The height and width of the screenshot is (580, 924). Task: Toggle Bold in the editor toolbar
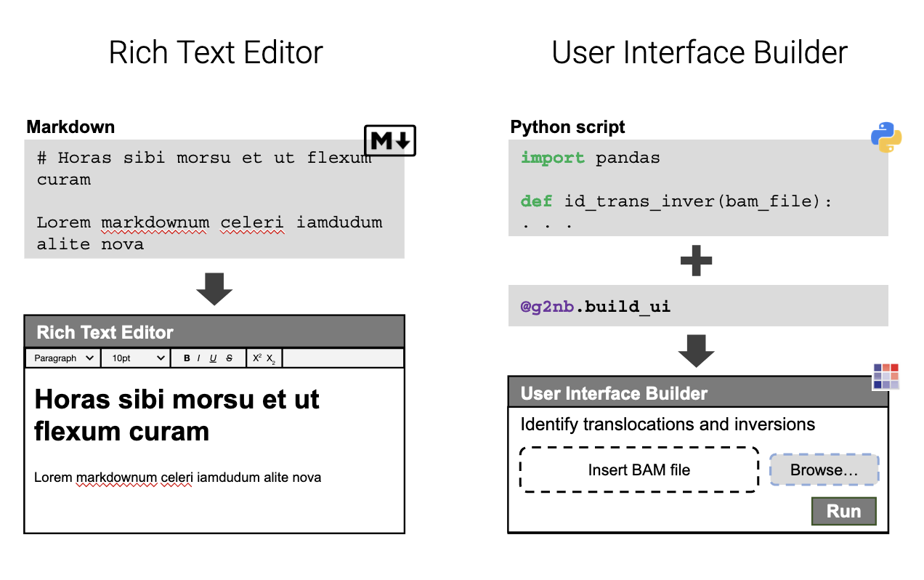(187, 358)
